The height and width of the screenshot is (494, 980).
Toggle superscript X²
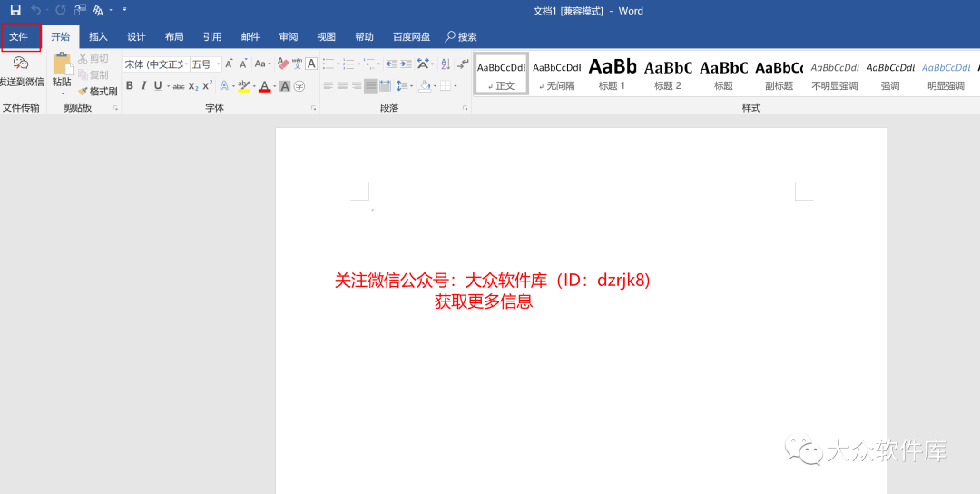pyautogui.click(x=208, y=85)
